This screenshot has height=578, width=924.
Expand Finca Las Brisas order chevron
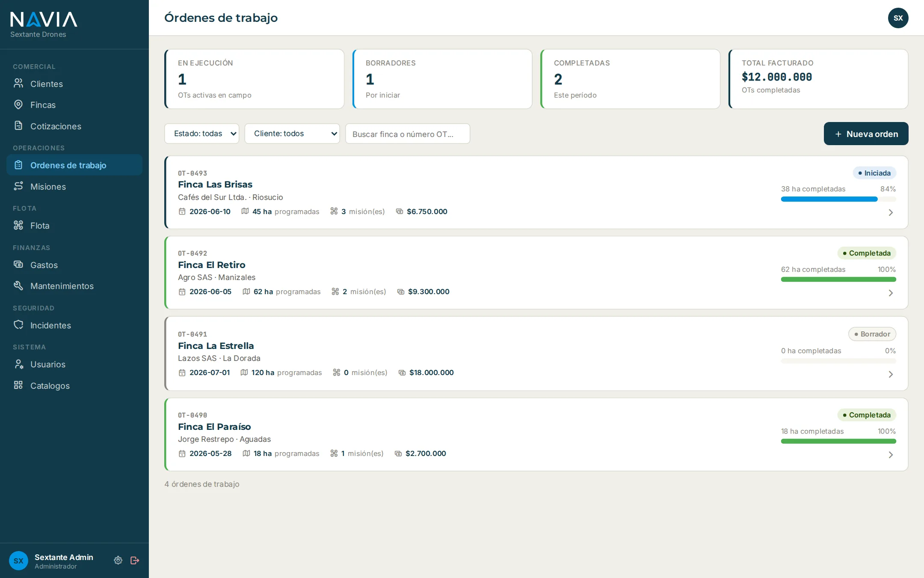coord(891,213)
